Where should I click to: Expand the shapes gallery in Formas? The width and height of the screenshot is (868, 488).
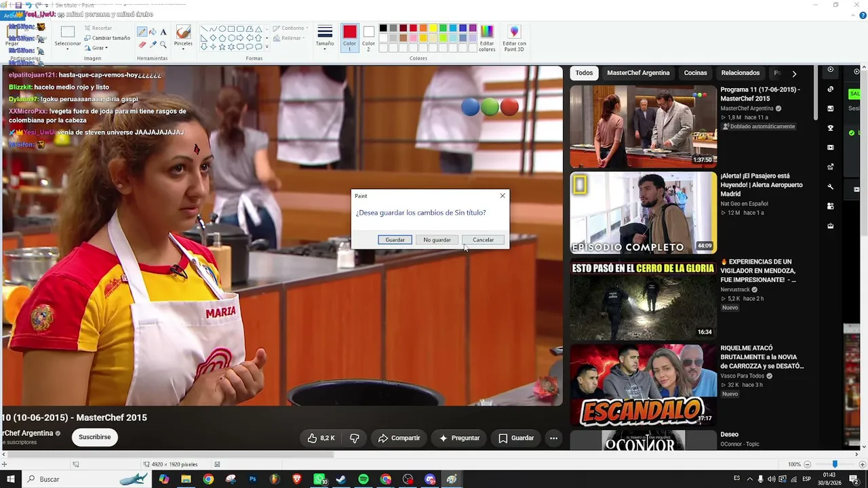267,47
